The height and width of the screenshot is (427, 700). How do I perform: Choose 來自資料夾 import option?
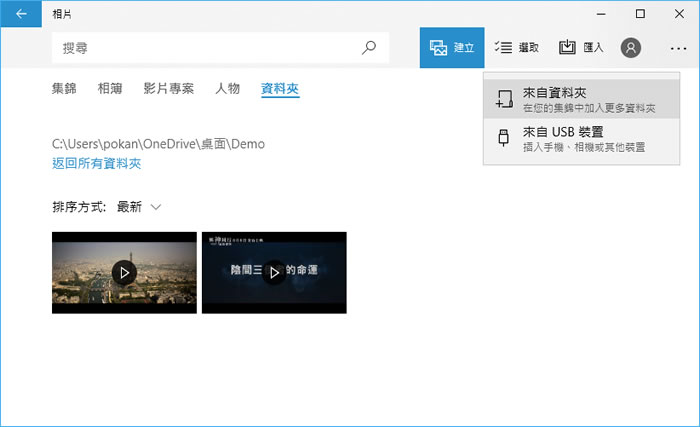(581, 99)
